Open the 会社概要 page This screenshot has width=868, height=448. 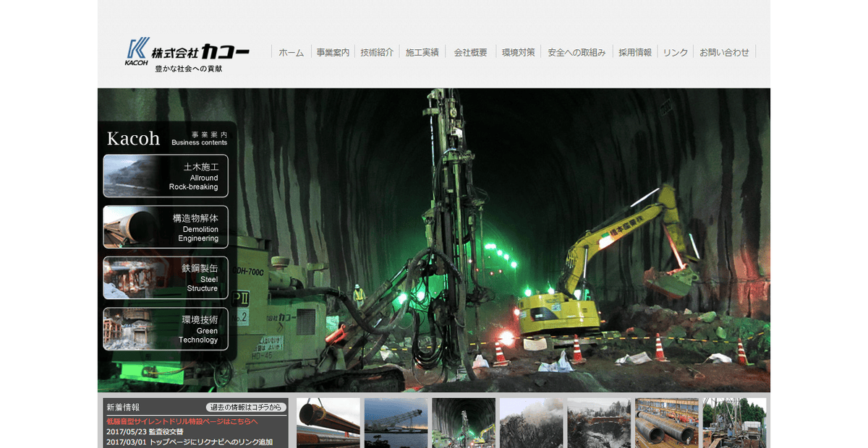click(x=469, y=51)
